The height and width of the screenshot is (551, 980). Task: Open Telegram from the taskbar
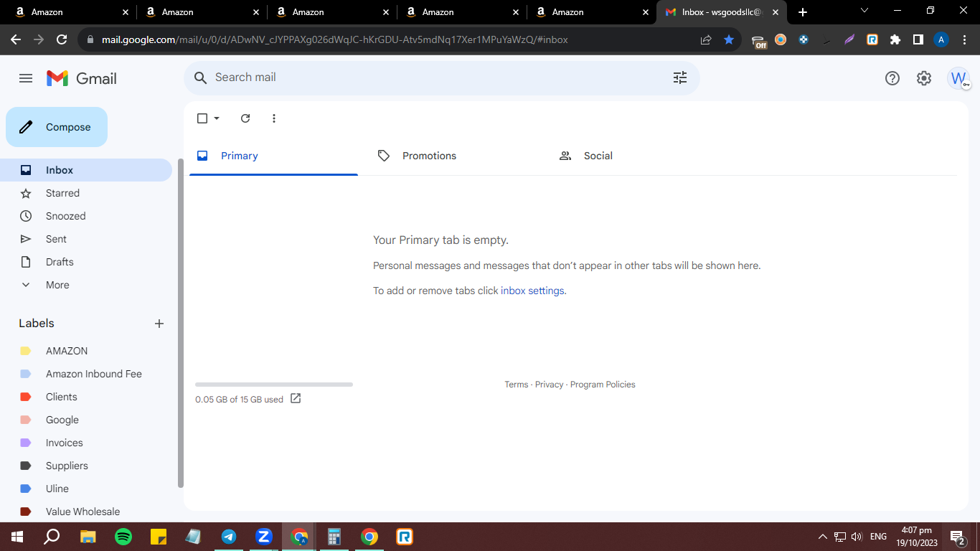[x=229, y=537]
